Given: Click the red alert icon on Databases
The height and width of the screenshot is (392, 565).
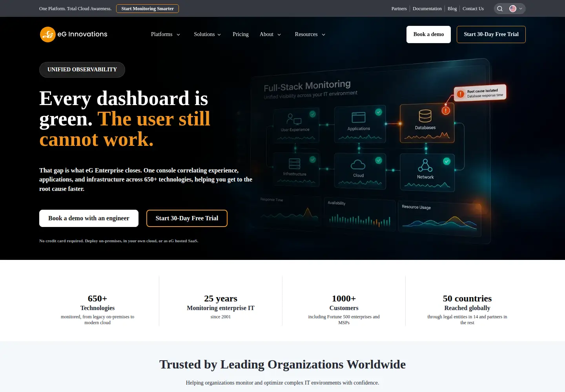Looking at the screenshot, I should tap(446, 111).
